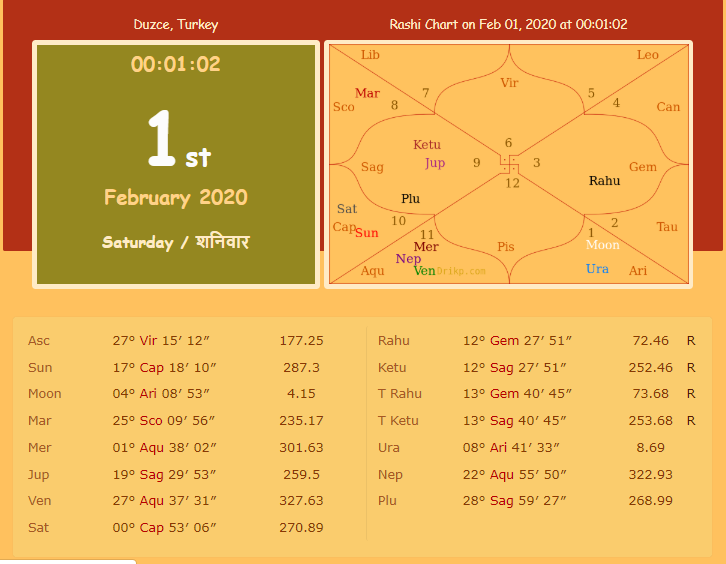726x564 pixels.
Task: Click Pis sign label in bottom house
Action: pos(506,247)
